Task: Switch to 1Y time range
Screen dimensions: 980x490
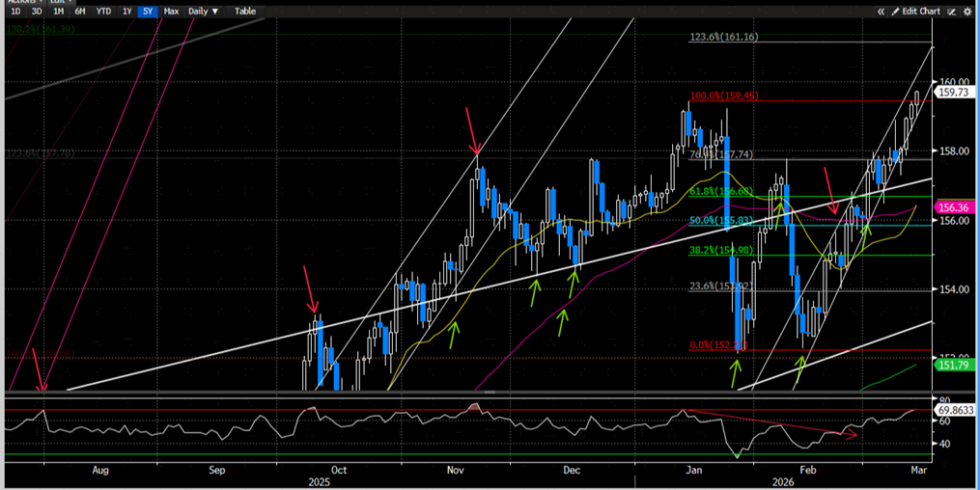Action: [x=126, y=11]
